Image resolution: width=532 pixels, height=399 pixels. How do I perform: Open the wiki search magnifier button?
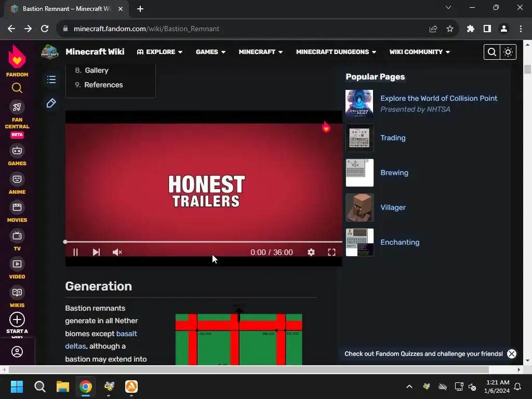coord(491,52)
